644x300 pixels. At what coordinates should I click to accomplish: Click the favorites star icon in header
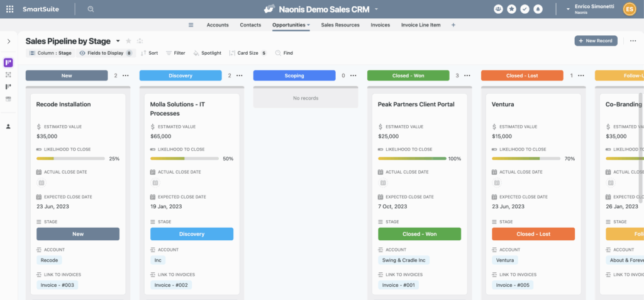pos(511,9)
